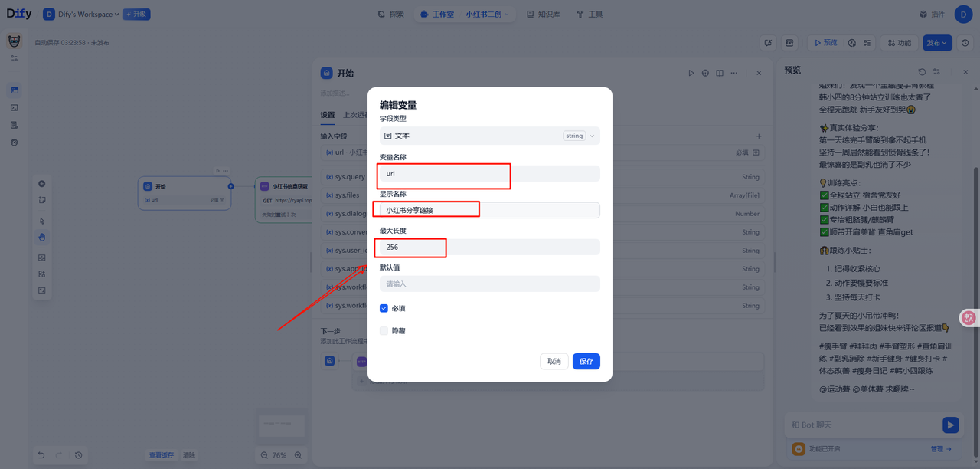Open the 工具 tools tab
This screenshot has height=469, width=980.
[590, 15]
